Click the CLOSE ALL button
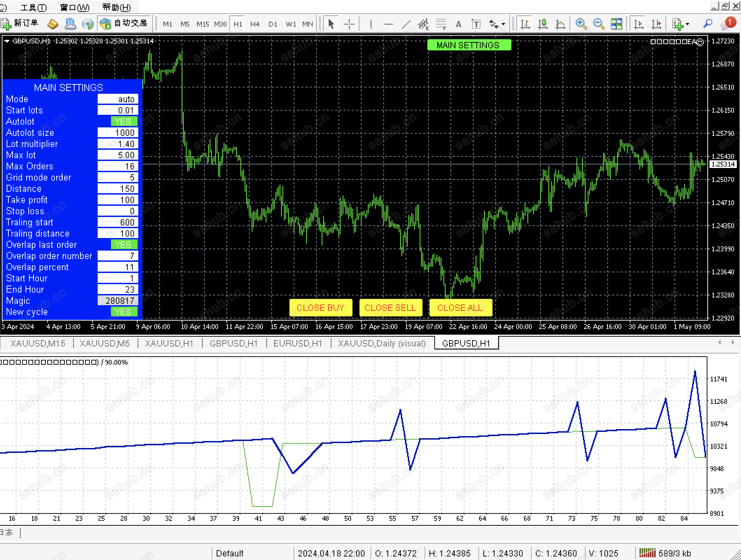 461,308
